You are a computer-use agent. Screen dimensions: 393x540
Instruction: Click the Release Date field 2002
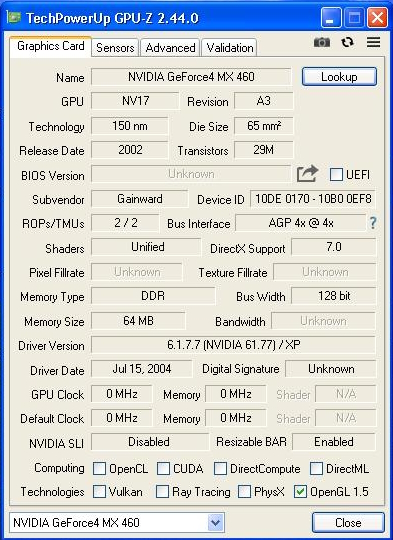point(130,149)
